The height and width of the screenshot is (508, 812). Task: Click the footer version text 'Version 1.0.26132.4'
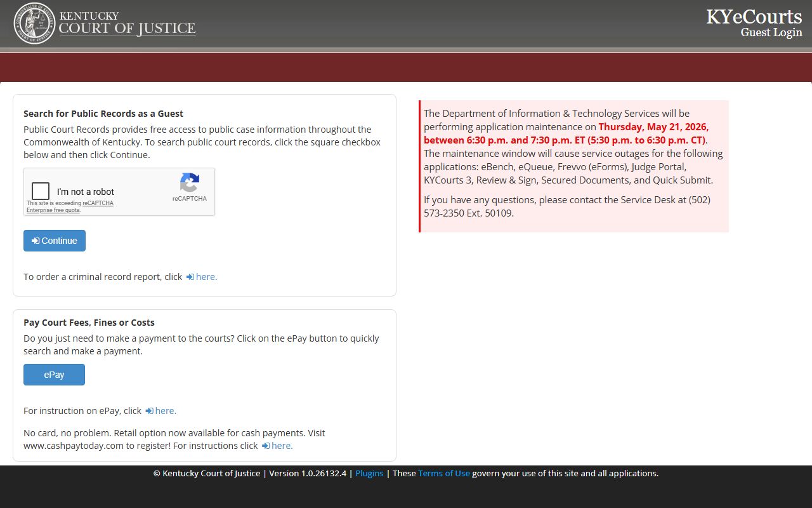[308, 473]
